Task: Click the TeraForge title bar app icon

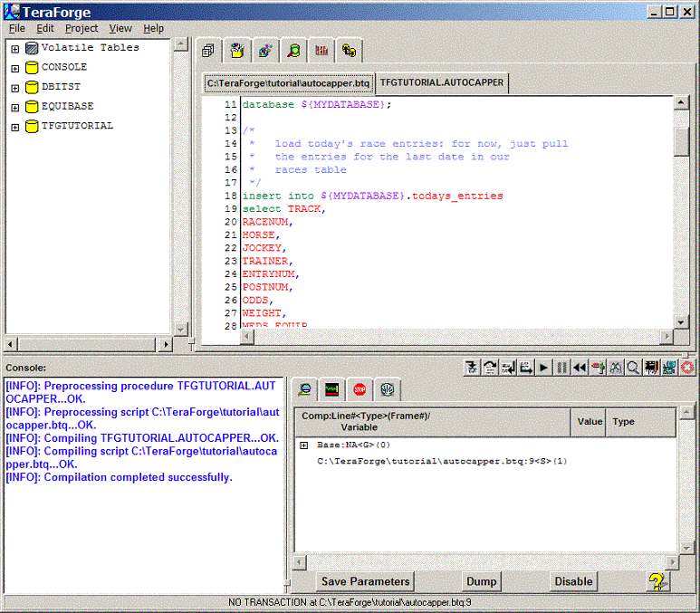Action: [x=12, y=12]
